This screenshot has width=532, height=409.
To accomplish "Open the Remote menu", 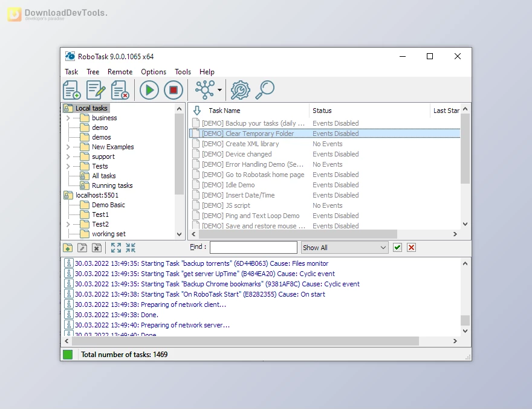I will (x=120, y=72).
